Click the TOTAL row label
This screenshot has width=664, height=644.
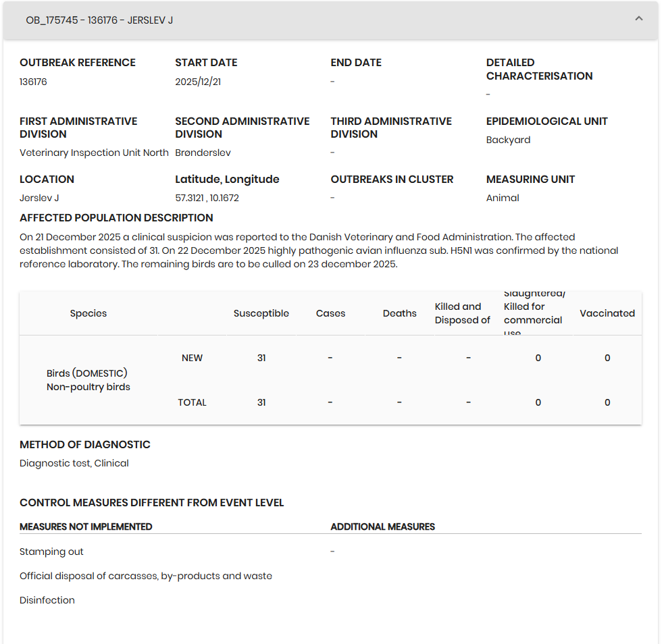[x=192, y=402]
